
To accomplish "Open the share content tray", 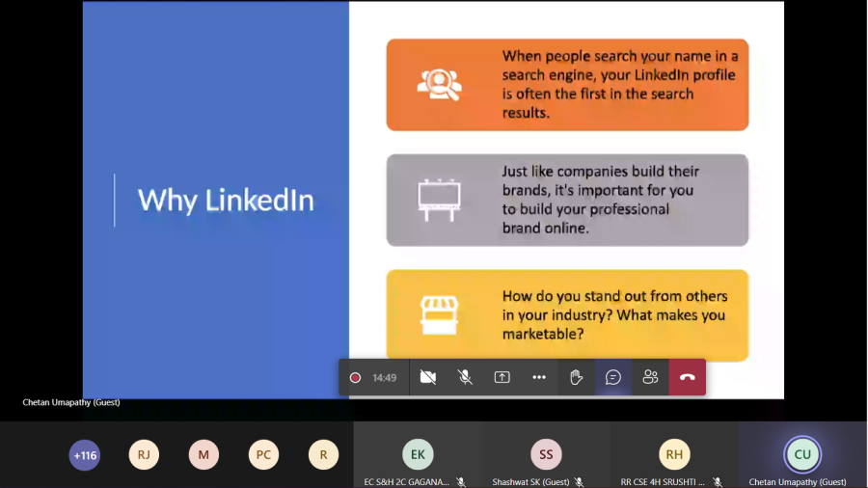I will tap(502, 377).
